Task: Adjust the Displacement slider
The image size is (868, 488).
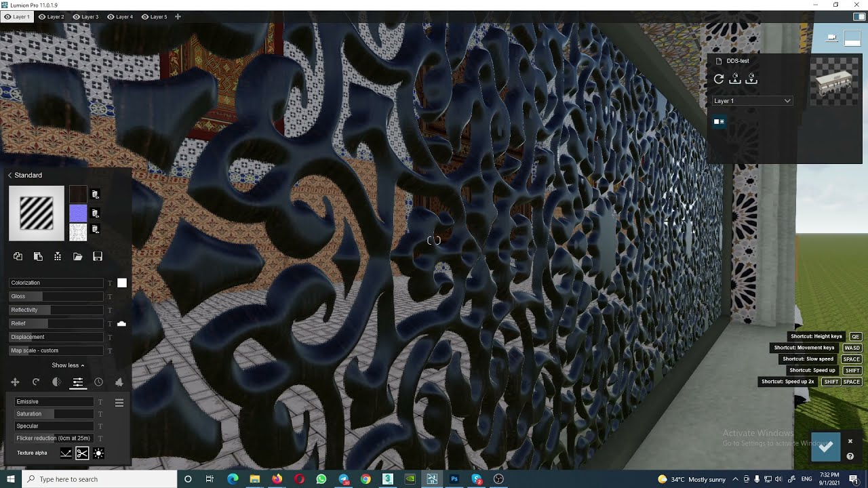Action: coord(56,337)
